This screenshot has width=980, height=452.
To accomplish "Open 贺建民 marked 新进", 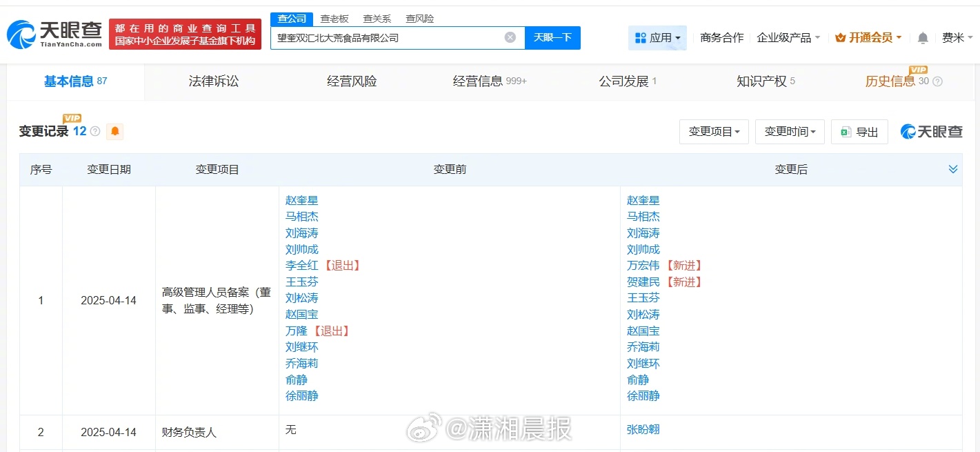I will point(643,282).
